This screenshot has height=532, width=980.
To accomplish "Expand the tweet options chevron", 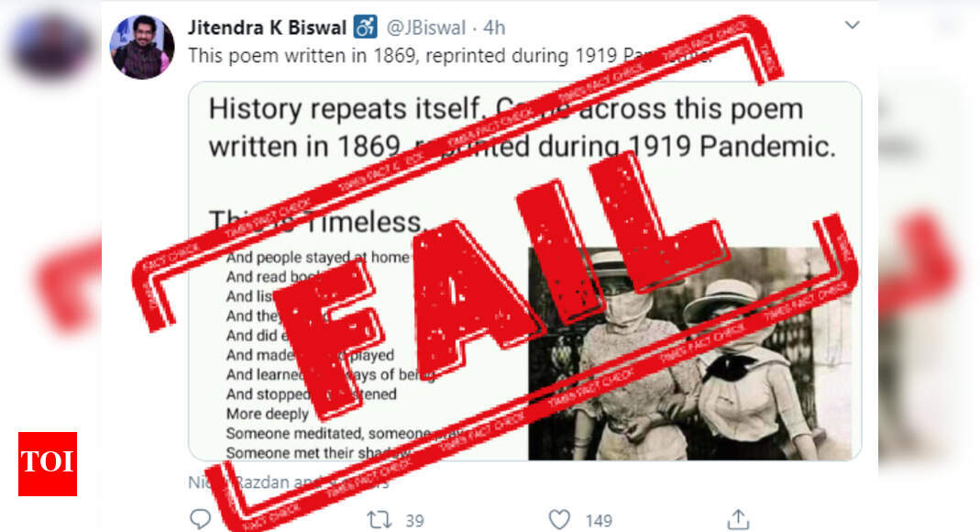I will pyautogui.click(x=852, y=25).
